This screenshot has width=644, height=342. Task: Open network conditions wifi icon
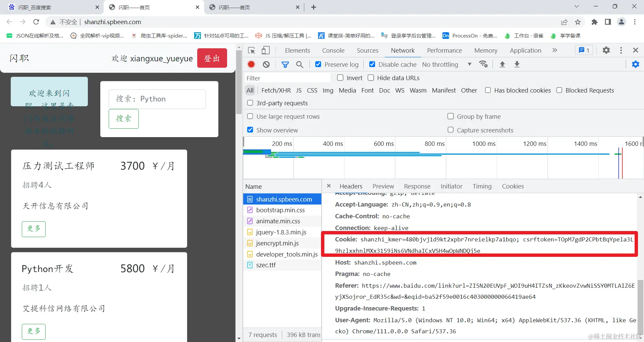point(483,64)
